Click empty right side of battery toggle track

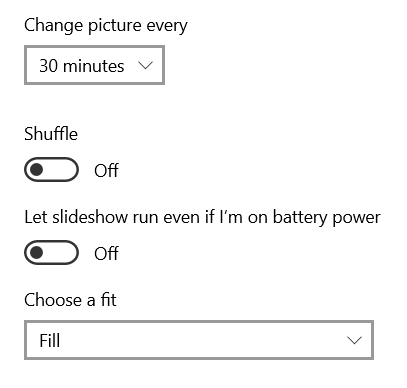62,253
